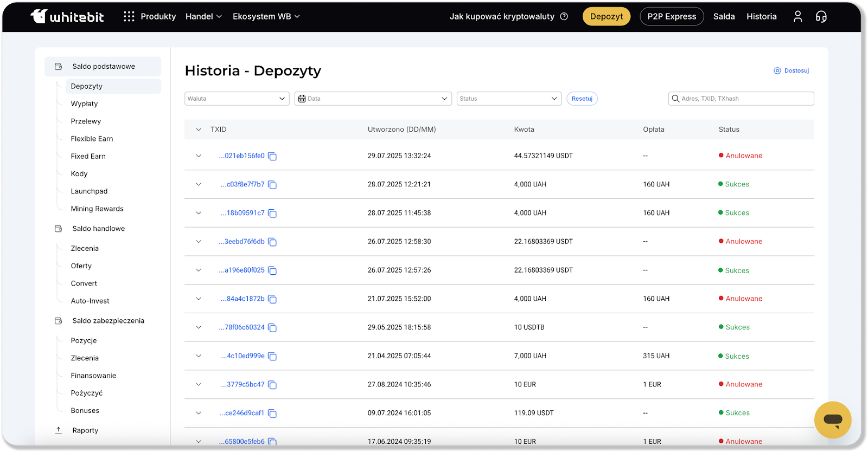868x452 pixels.
Task: Click the headset support icon
Action: [821, 17]
